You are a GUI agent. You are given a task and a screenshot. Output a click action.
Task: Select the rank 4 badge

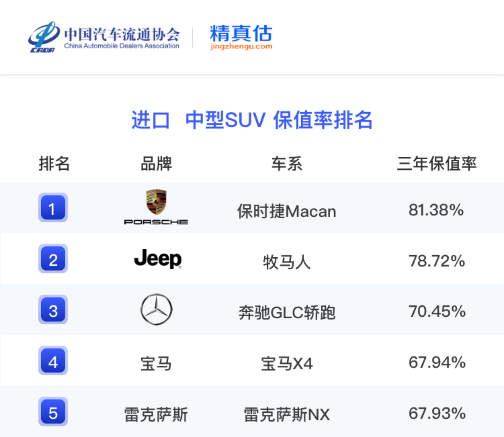click(x=53, y=360)
